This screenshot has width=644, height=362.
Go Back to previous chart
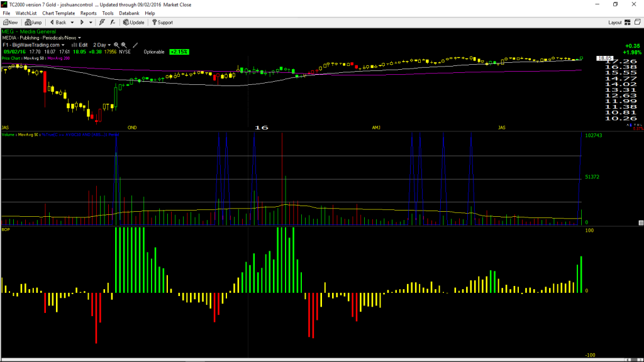point(58,23)
